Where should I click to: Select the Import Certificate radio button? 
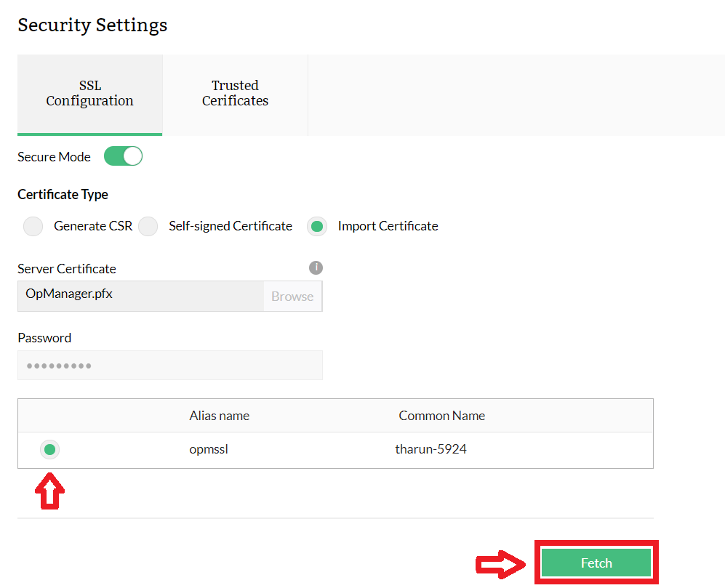pos(317,227)
